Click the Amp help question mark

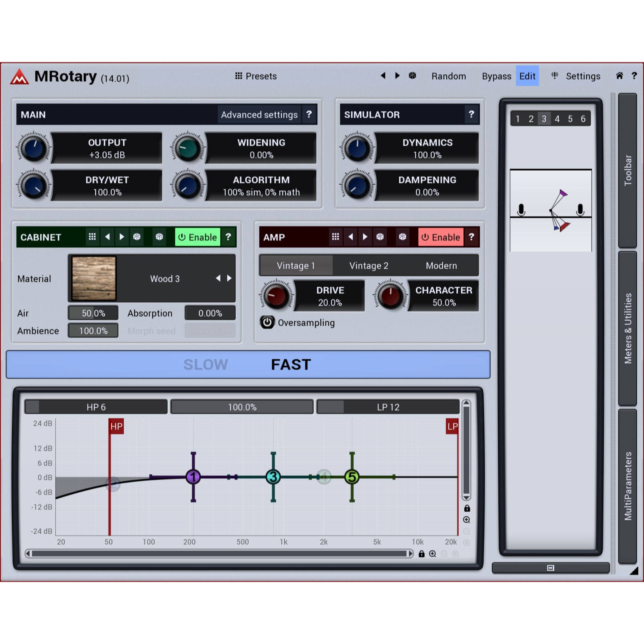471,237
